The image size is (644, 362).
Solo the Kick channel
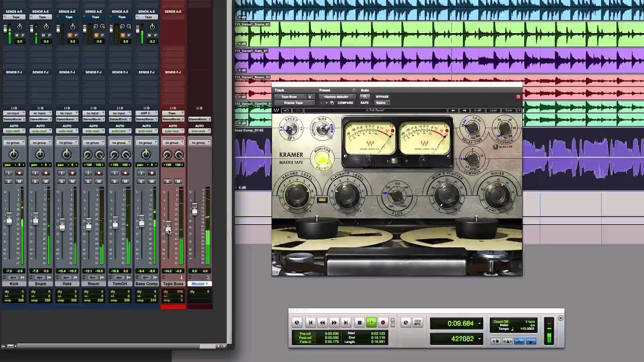click(x=9, y=181)
